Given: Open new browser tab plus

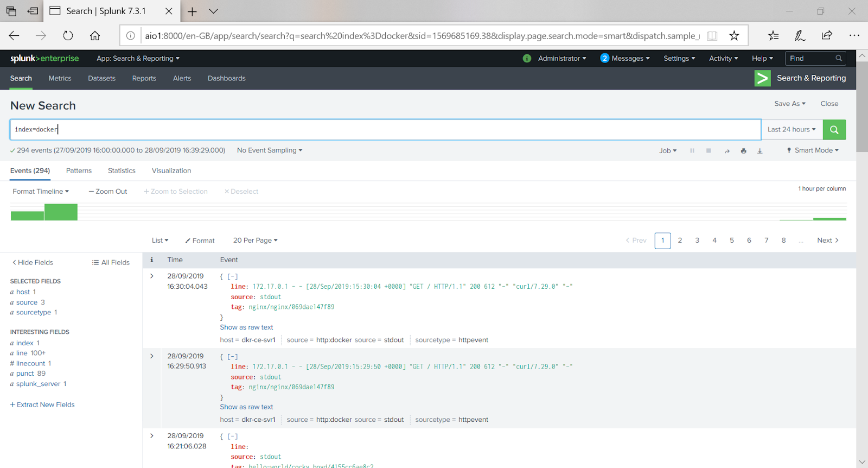Looking at the screenshot, I should (x=192, y=11).
